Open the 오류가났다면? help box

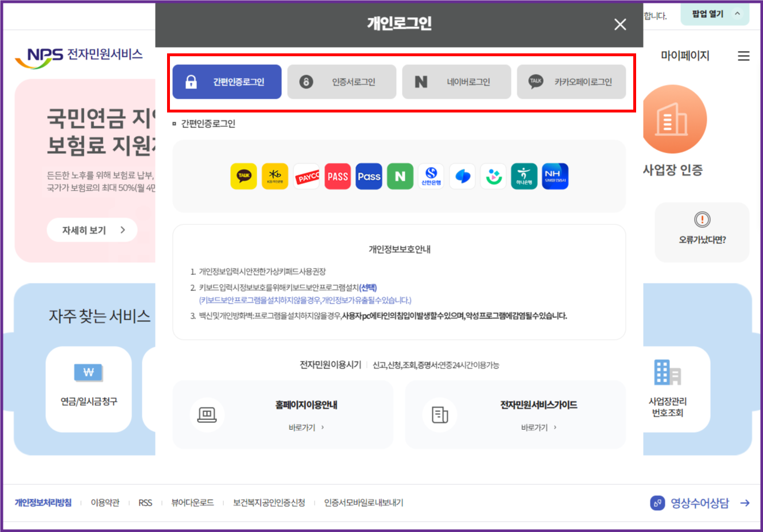(702, 232)
